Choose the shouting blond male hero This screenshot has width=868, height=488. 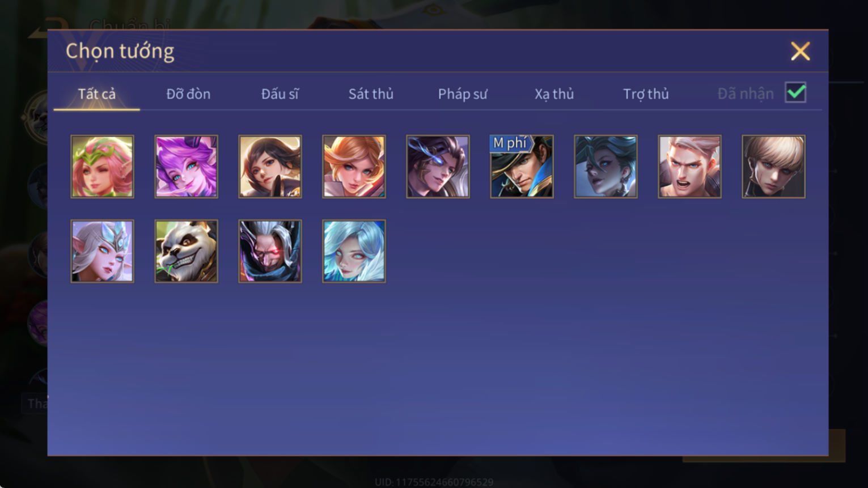click(x=689, y=167)
